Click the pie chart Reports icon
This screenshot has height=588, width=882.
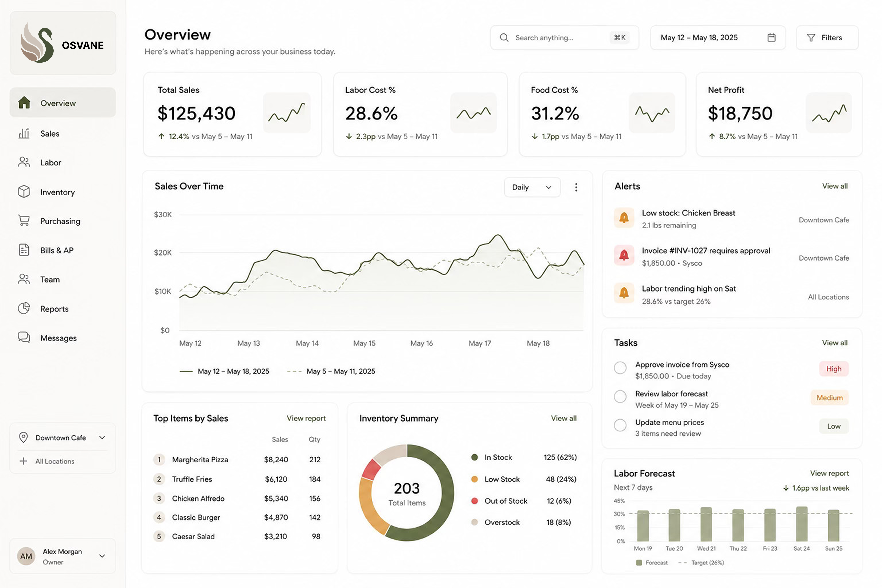[24, 308]
